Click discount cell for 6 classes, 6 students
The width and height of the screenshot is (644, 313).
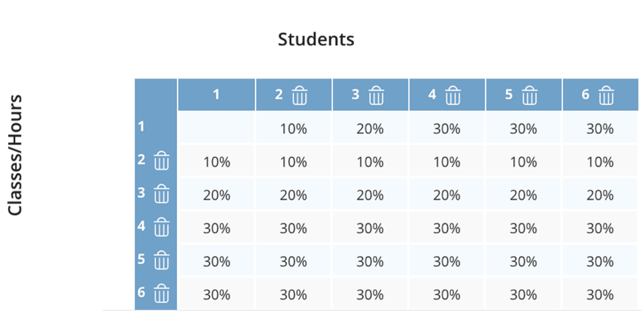pyautogui.click(x=600, y=295)
